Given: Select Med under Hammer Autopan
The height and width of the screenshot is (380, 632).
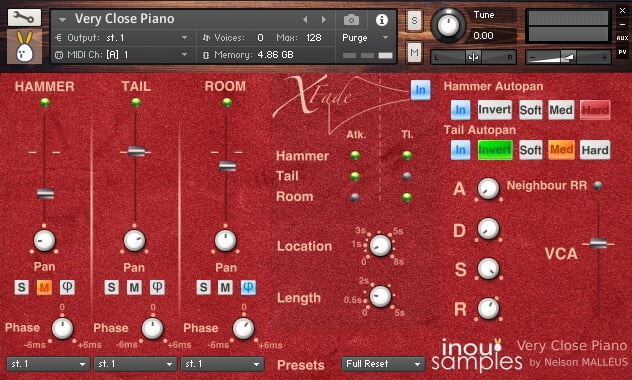Looking at the screenshot, I should point(561,110).
